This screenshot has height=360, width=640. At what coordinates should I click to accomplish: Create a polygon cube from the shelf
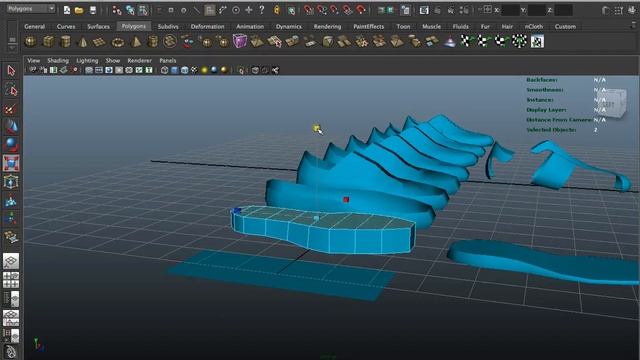(48, 42)
